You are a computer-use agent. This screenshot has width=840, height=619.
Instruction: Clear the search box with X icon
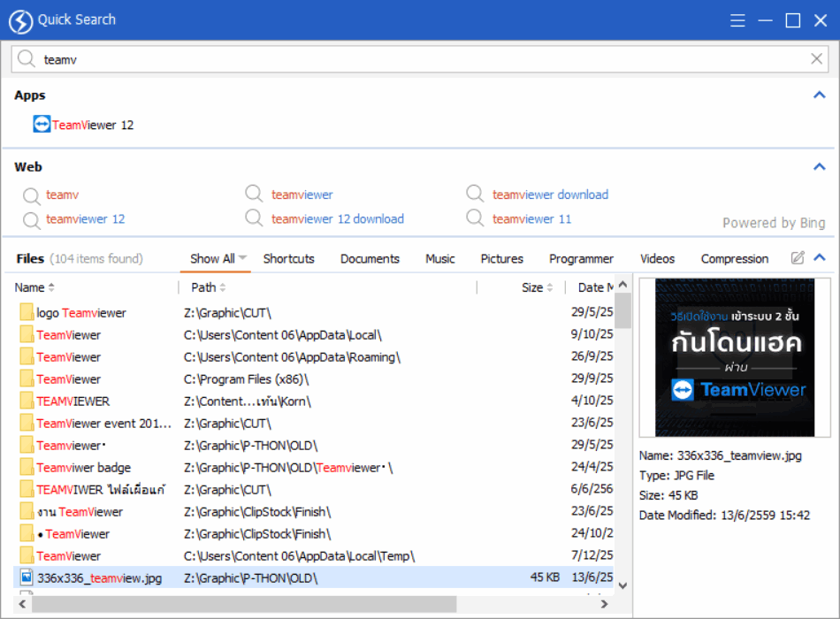tap(817, 59)
